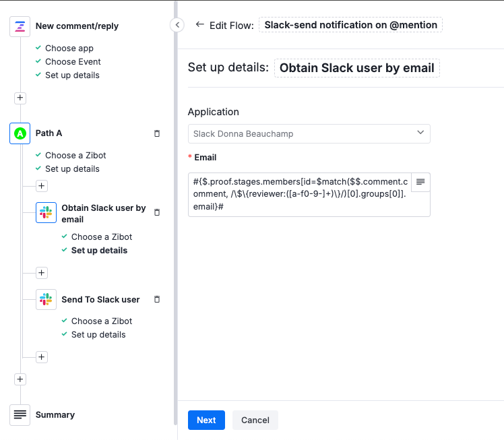Screen dimensions: 504x440
Task: Select the Send To Slack user step title
Action: (100, 300)
